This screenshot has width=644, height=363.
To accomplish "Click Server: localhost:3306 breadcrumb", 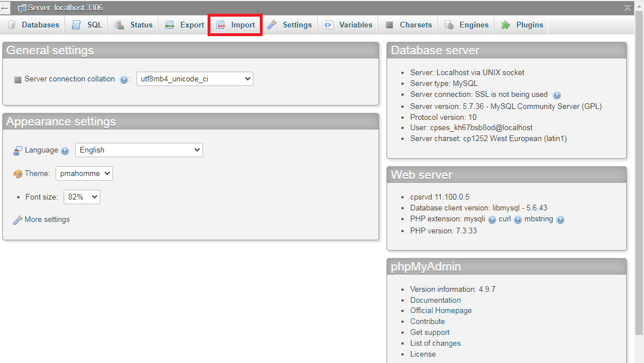I will click(x=65, y=8).
